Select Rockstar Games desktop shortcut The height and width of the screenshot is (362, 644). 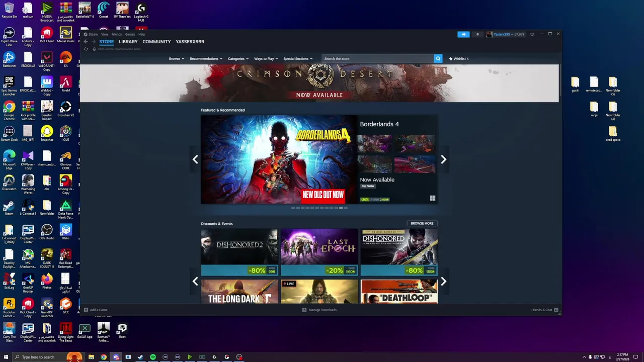coord(9,308)
